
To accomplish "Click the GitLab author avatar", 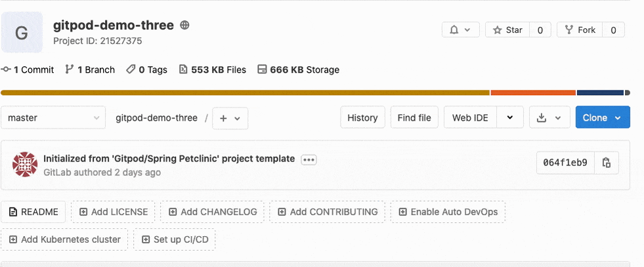I will point(25,164).
